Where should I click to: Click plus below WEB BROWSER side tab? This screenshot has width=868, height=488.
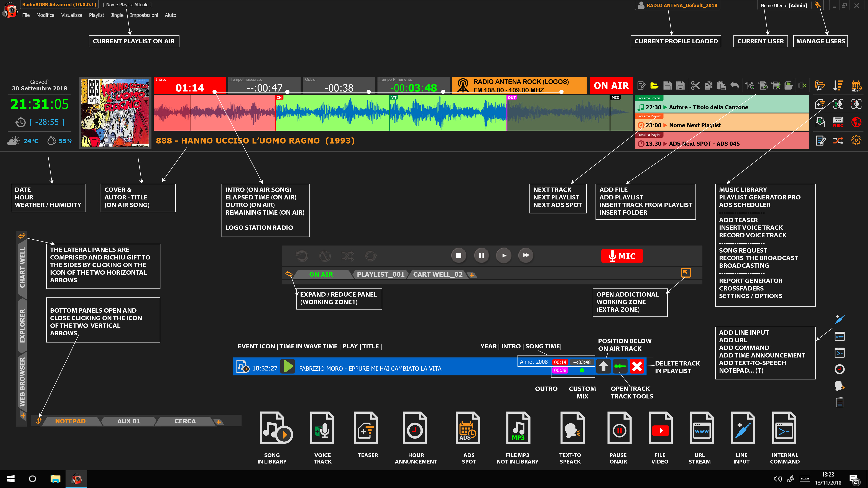pyautogui.click(x=23, y=416)
